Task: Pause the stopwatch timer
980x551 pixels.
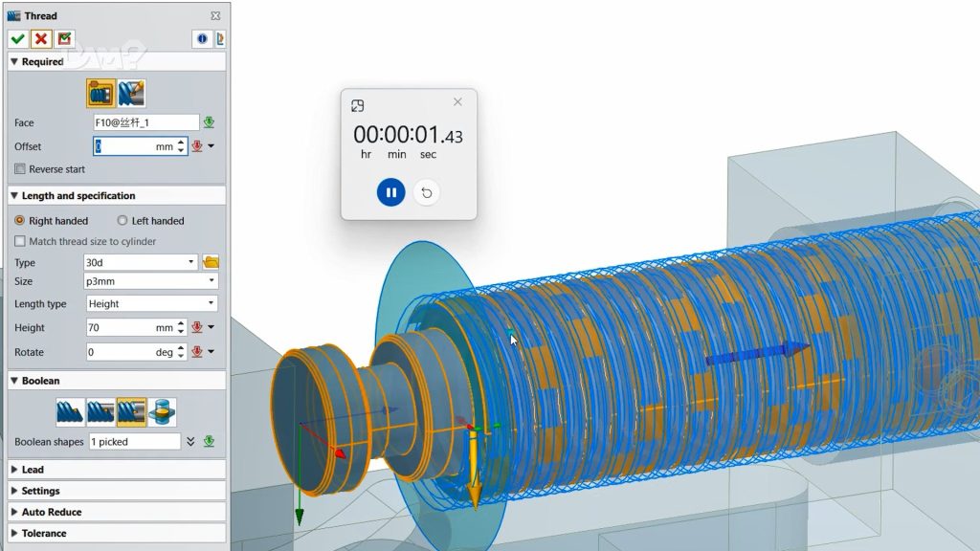Action: pyautogui.click(x=390, y=192)
